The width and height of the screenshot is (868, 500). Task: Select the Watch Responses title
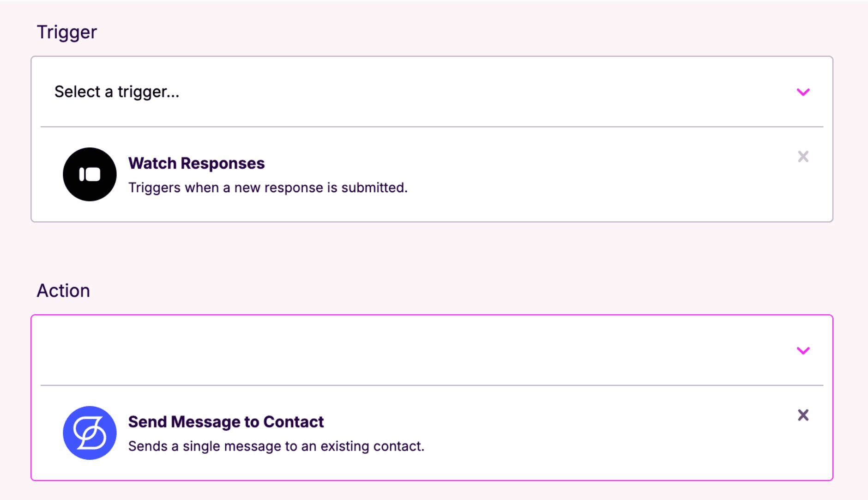196,163
